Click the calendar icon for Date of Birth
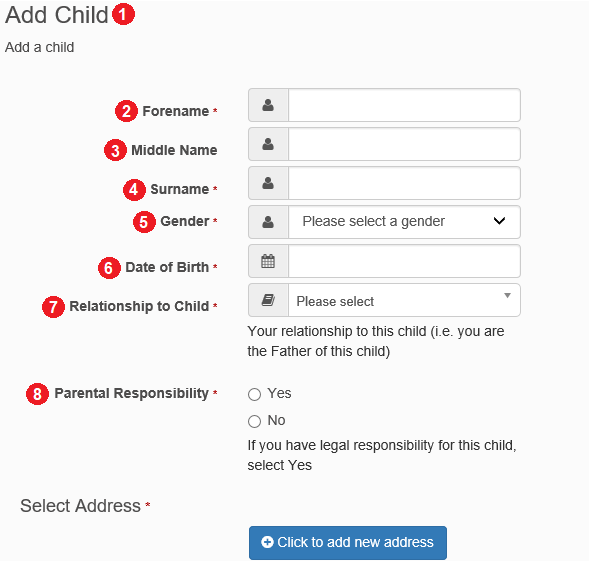This screenshot has width=589, height=562. point(268,261)
